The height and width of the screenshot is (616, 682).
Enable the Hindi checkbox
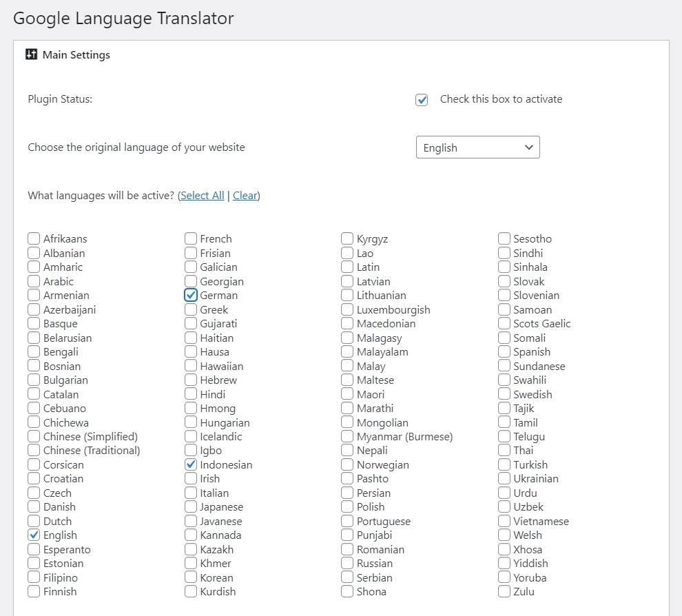click(x=191, y=394)
